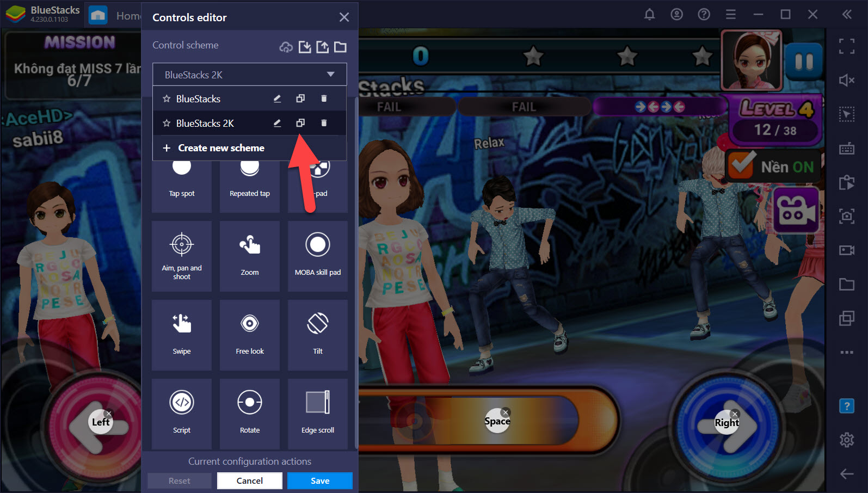The image size is (868, 493).
Task: Toggle the Nền ON checkbox
Action: point(740,165)
